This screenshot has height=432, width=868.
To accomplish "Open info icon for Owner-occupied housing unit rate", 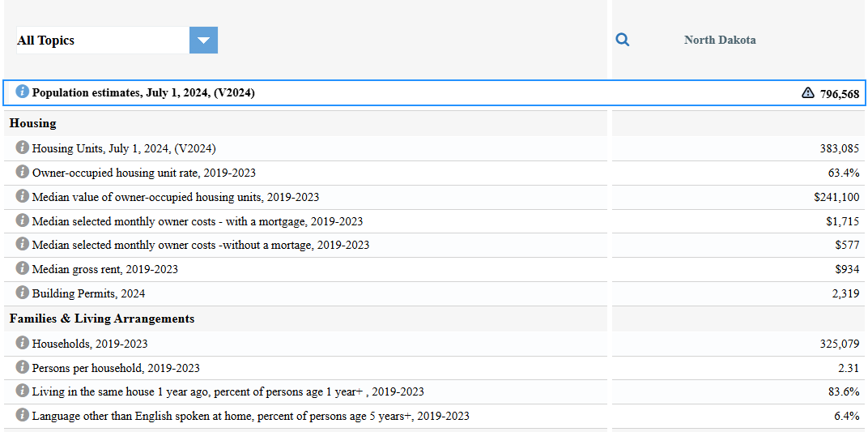I will pyautogui.click(x=23, y=173).
